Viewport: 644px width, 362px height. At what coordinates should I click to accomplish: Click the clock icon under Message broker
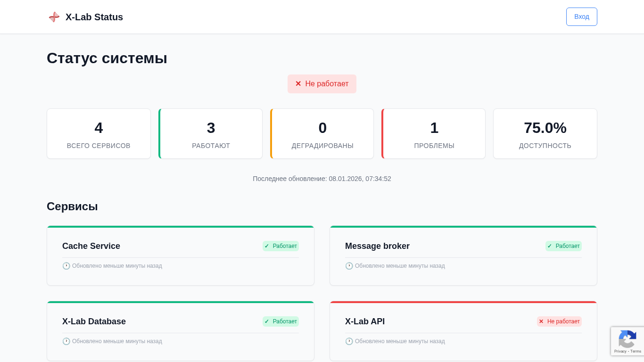tap(349, 266)
